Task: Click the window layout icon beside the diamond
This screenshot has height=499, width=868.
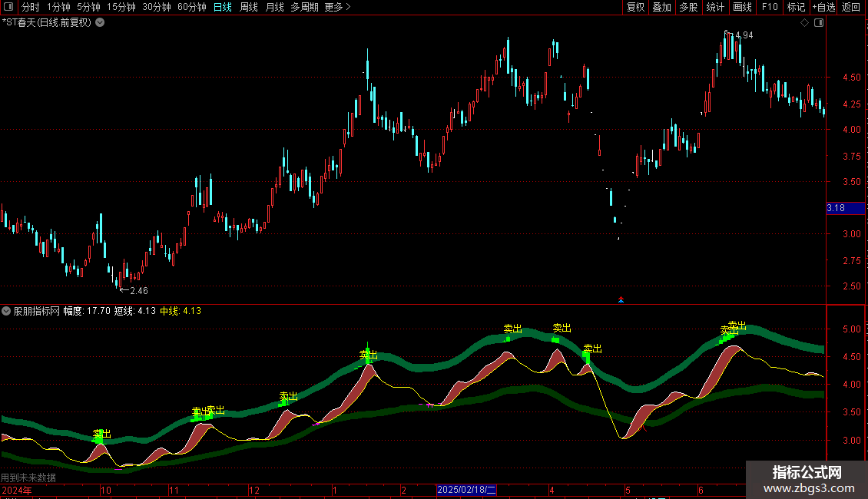Action: (819, 23)
